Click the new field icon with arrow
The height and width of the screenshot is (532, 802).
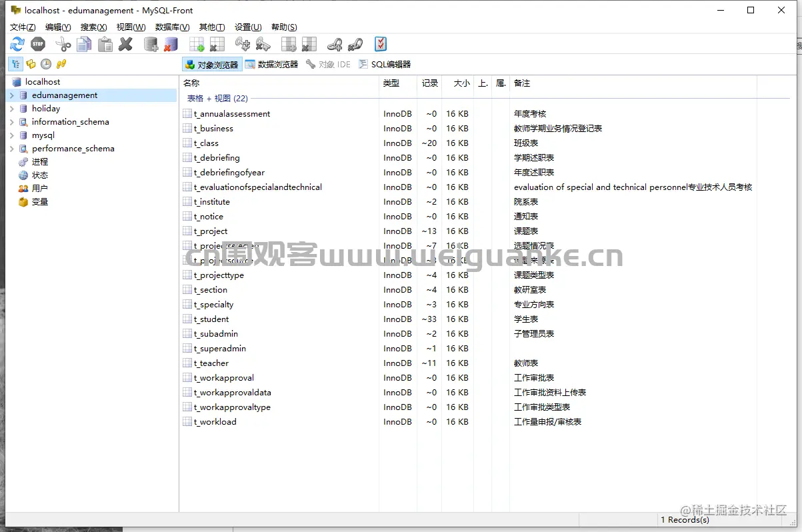click(x=289, y=45)
